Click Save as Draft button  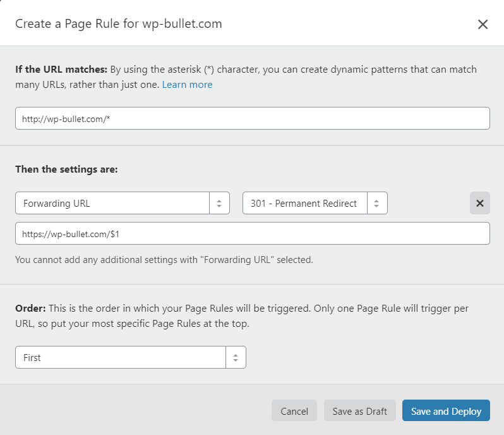coord(359,410)
